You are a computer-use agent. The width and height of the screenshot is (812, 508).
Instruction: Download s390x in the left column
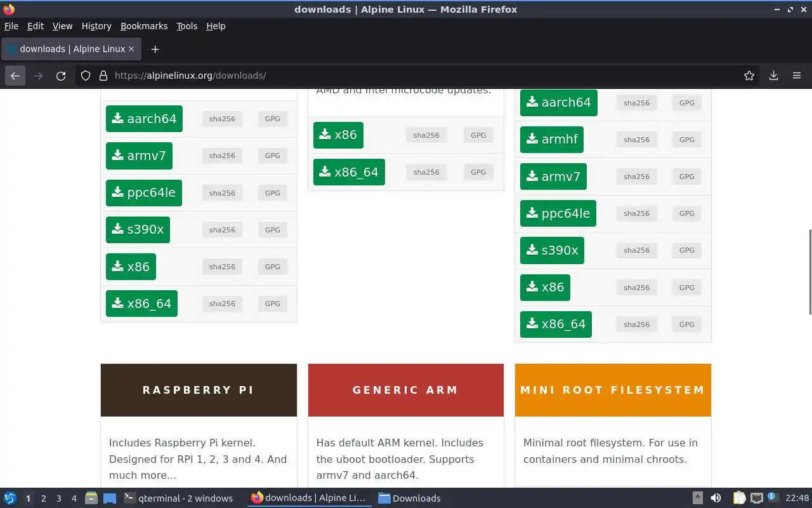coord(138,229)
